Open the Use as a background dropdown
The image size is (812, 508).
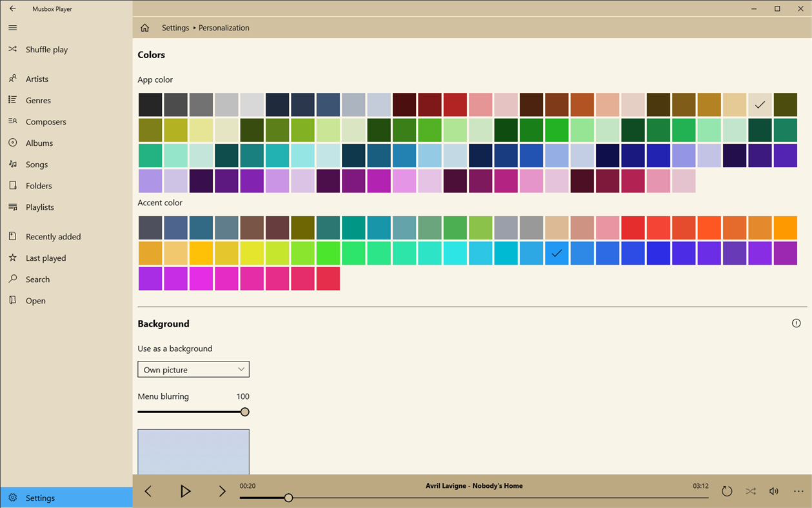(193, 369)
